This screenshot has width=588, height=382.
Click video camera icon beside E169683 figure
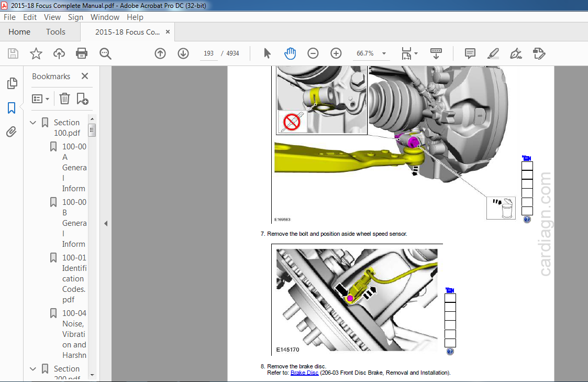527,158
